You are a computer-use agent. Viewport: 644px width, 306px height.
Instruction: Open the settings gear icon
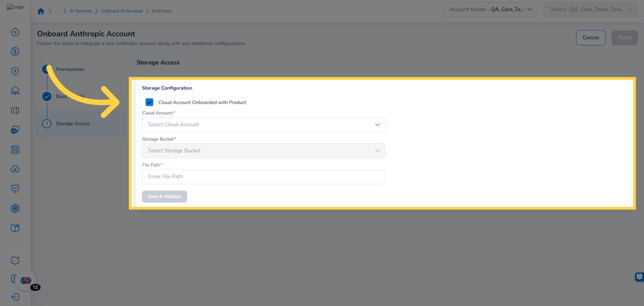15,208
